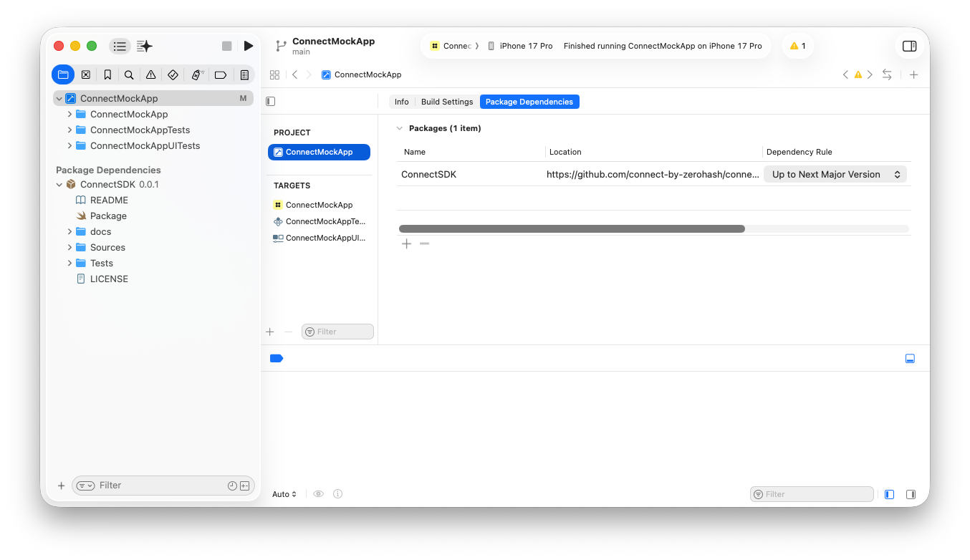Click the branch icon beside ConnectMockApp main

281,46
